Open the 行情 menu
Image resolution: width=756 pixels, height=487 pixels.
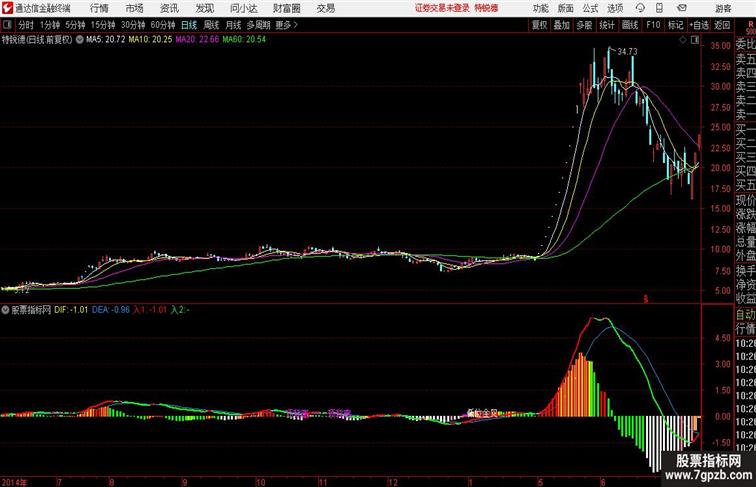(99, 8)
